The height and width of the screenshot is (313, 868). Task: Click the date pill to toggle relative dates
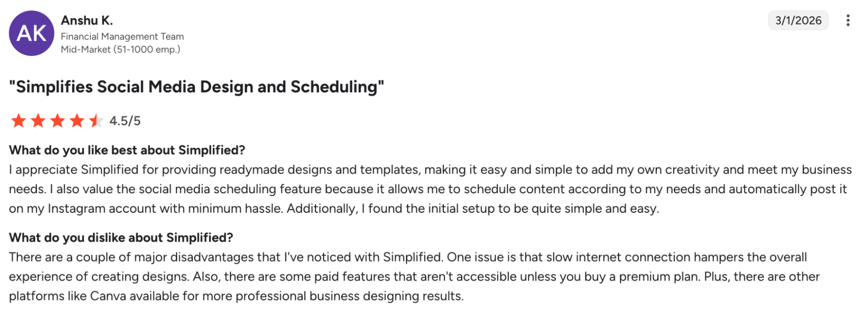click(x=798, y=20)
